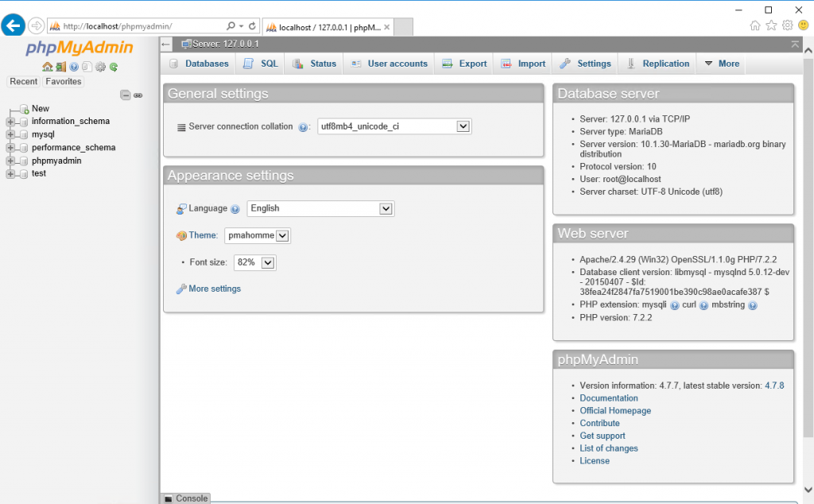Click the browser refresh icon
814x504 pixels.
[252, 26]
